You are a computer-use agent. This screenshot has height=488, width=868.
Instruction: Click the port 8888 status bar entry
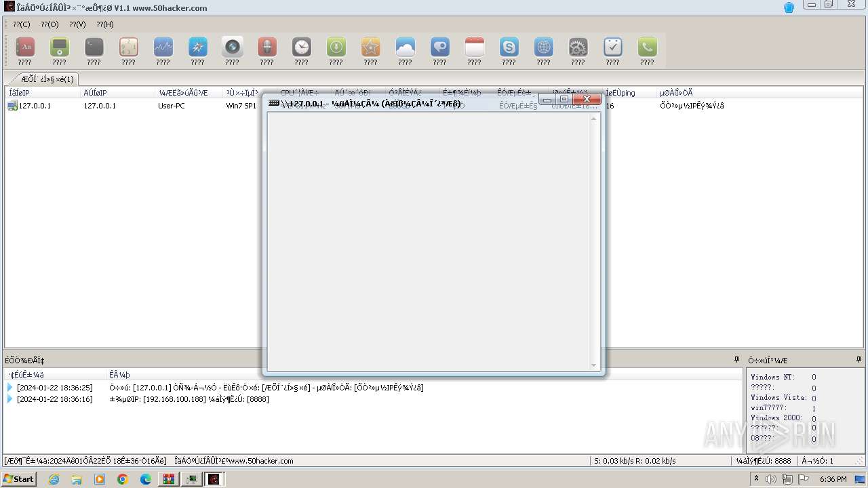coord(764,461)
